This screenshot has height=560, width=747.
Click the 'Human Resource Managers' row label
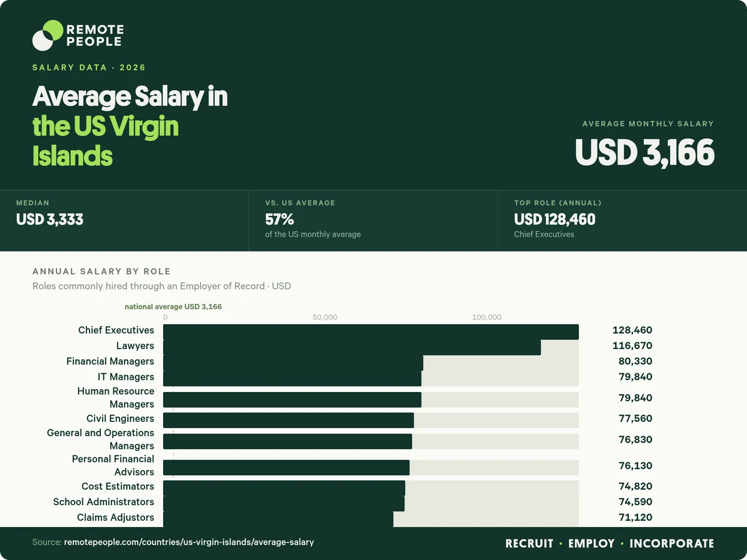pyautogui.click(x=116, y=398)
